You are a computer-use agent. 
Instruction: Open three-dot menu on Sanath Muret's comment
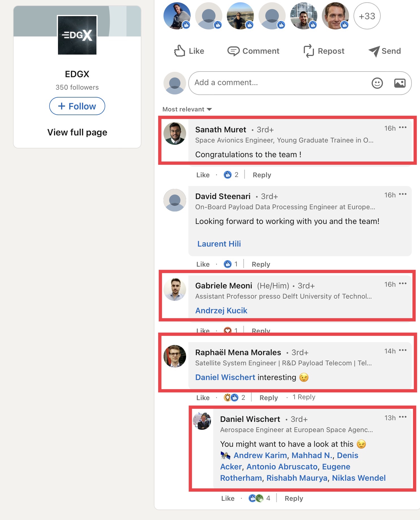click(x=403, y=128)
